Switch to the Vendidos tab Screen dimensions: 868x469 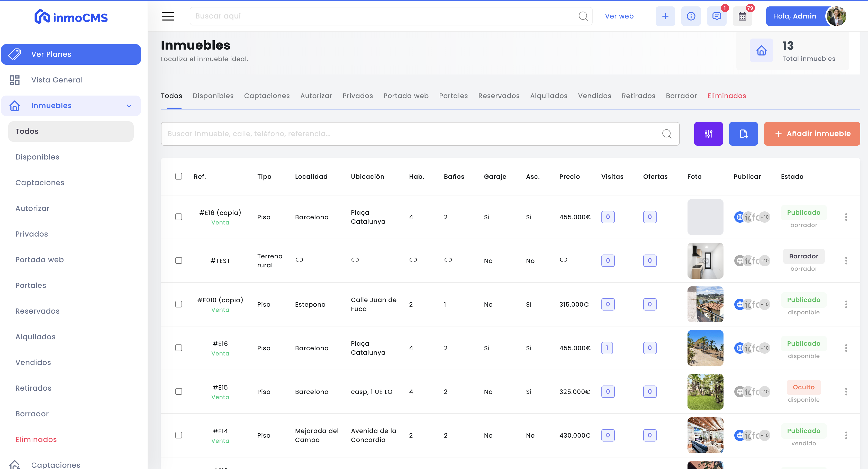click(x=594, y=96)
